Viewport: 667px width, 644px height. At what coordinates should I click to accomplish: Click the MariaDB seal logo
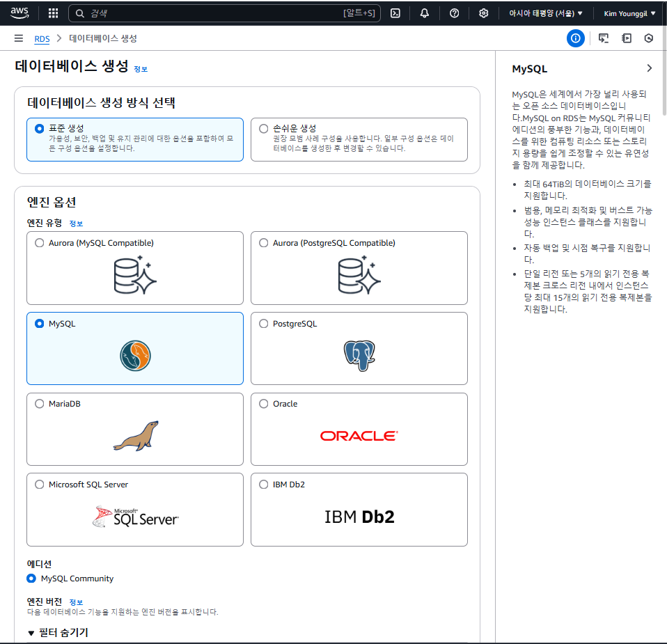pos(136,436)
